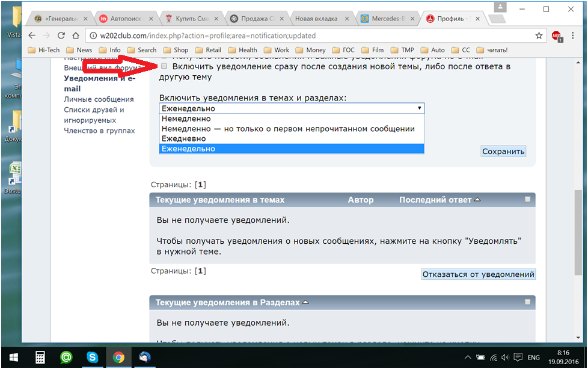Sort Текущие уведомления в Разделах header
This screenshot has width=588, height=369.
point(232,303)
